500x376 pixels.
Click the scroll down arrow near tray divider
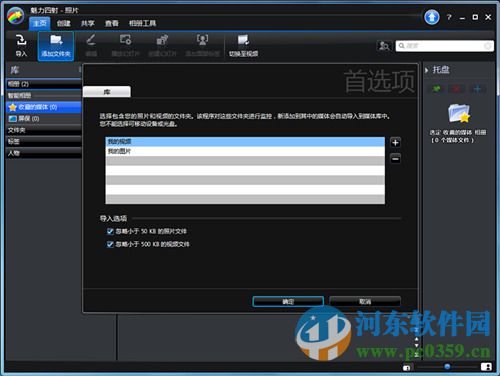coord(416,345)
